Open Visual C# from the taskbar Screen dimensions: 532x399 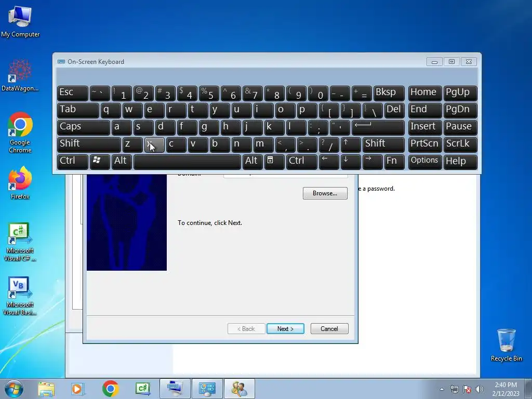pos(142,389)
